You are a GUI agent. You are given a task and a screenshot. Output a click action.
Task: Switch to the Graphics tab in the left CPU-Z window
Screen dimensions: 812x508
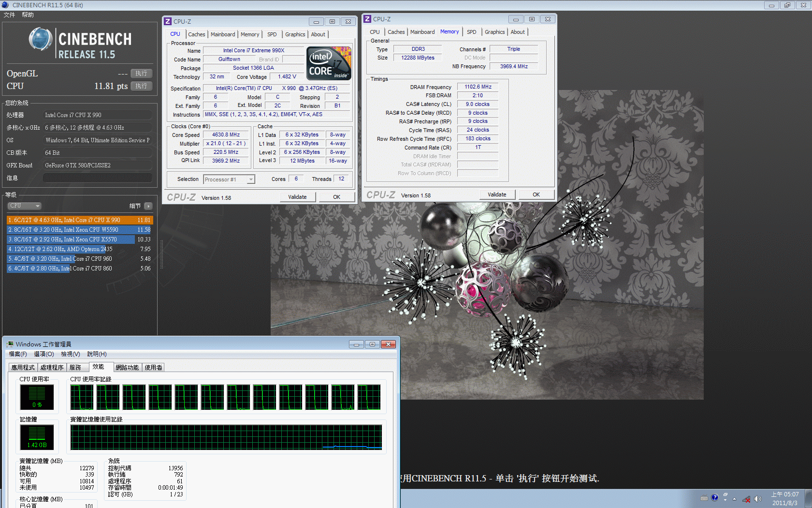pyautogui.click(x=295, y=34)
